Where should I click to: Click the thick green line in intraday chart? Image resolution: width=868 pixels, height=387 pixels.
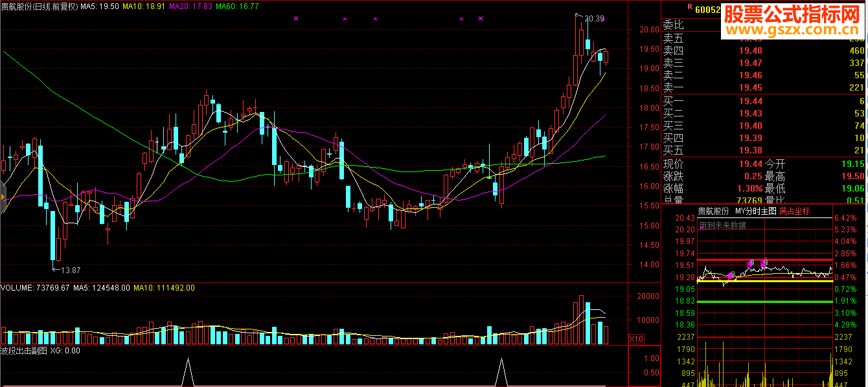point(764,302)
